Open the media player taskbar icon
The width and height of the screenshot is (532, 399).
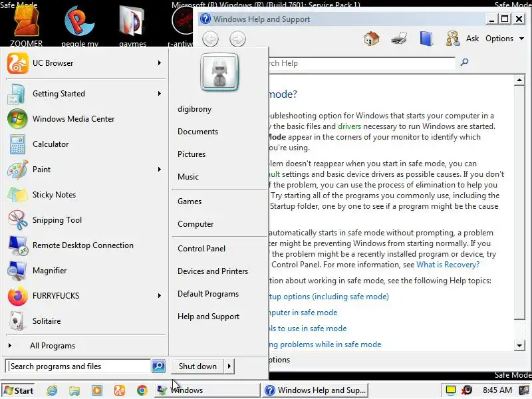[x=96, y=390]
